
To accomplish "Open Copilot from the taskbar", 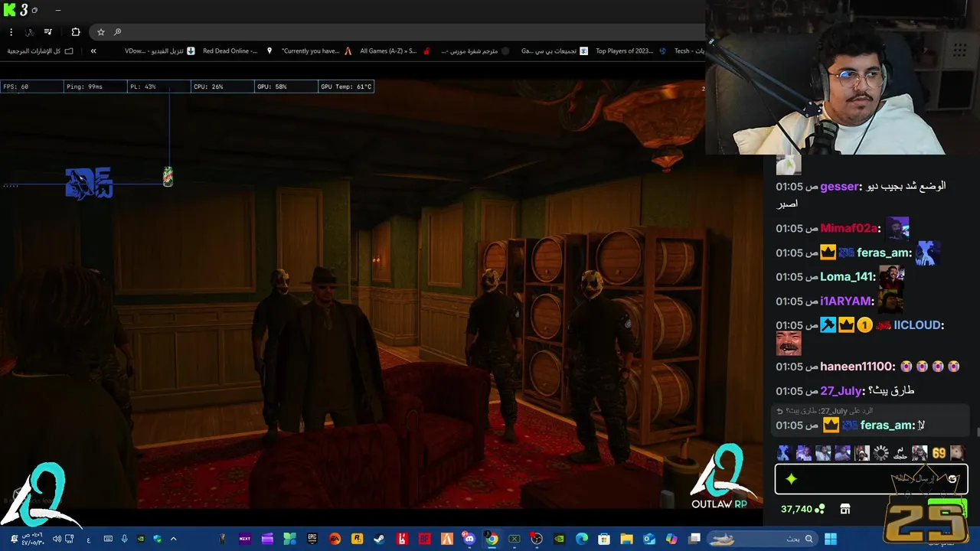I will tap(671, 539).
